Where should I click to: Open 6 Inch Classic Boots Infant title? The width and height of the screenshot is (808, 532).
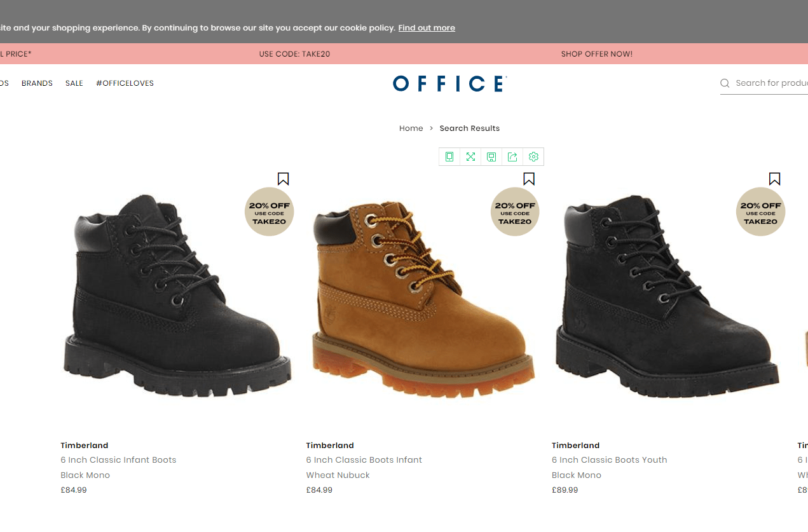(x=364, y=460)
